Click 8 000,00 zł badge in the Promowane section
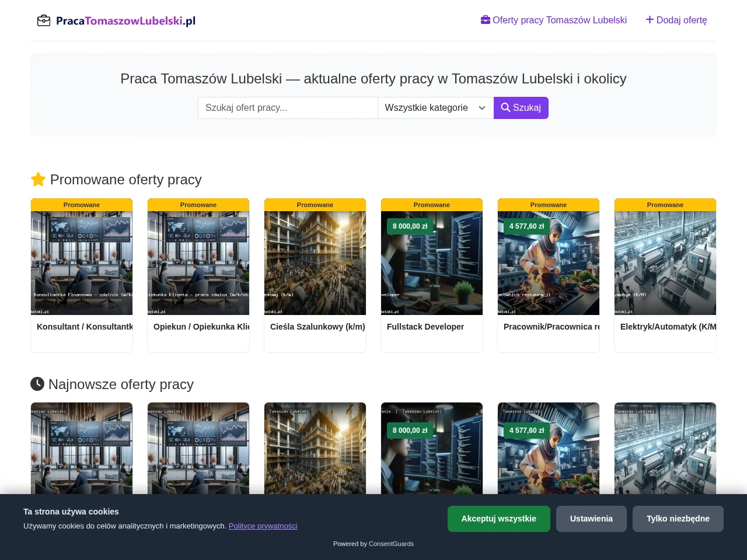 [x=410, y=226]
